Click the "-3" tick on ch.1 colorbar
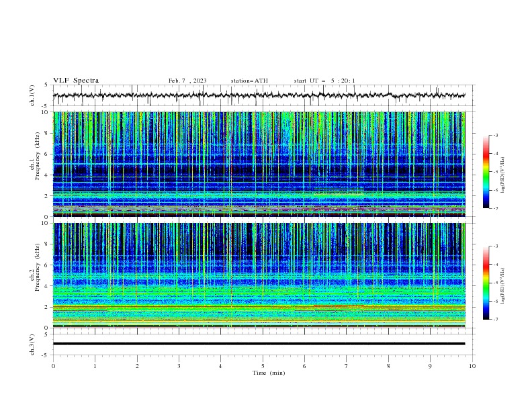This screenshot has height=411, width=532. [496, 135]
